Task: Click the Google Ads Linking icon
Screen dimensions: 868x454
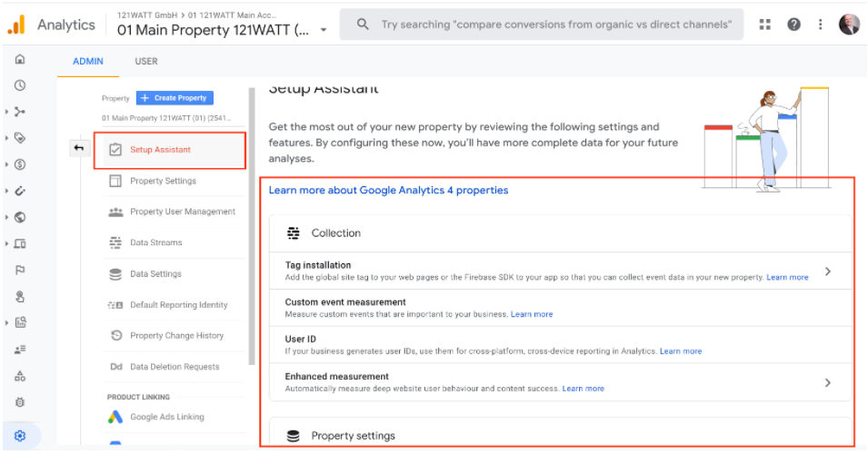Action: pos(115,417)
